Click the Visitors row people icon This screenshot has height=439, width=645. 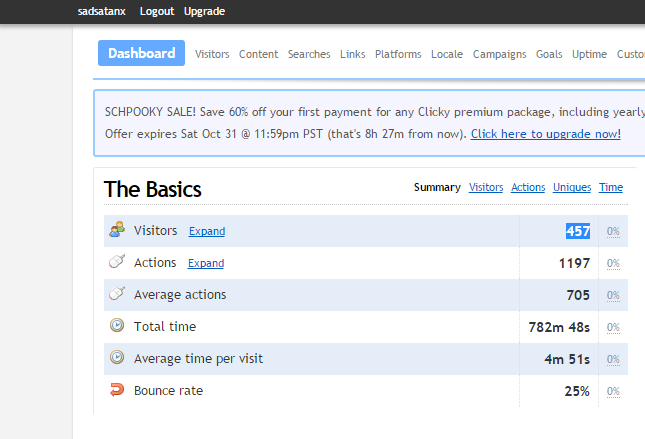[117, 230]
